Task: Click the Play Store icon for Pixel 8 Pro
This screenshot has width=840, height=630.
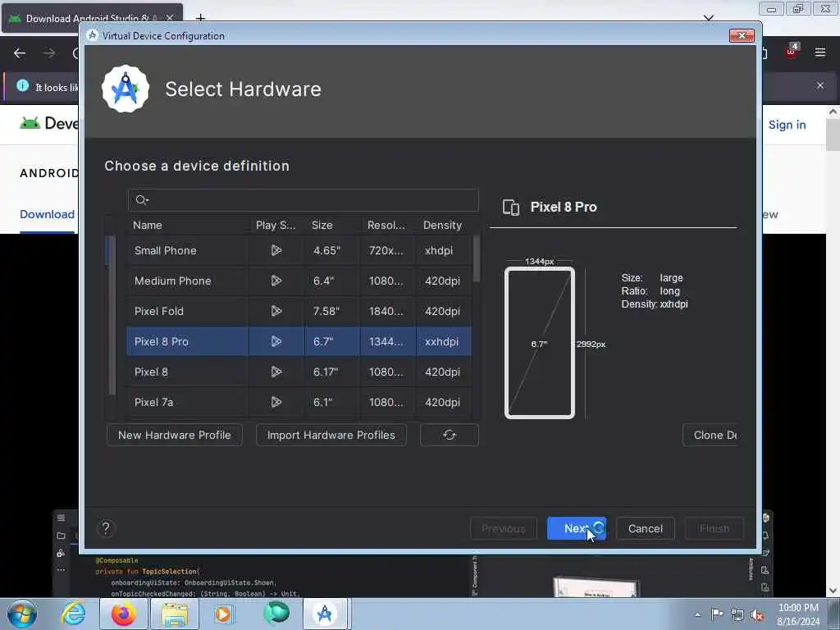Action: click(x=276, y=341)
